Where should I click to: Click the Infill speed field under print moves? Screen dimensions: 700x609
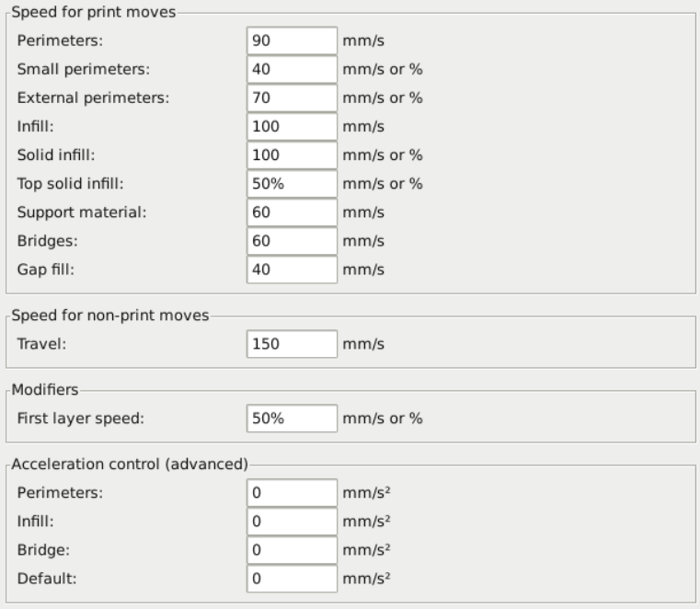coord(293,127)
